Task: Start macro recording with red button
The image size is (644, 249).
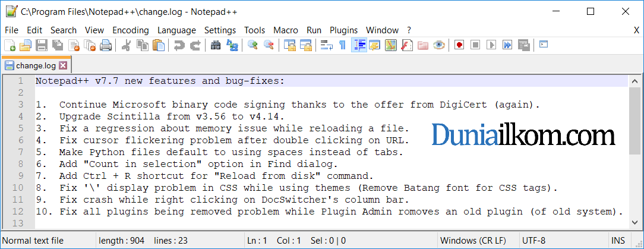Action: [459, 45]
